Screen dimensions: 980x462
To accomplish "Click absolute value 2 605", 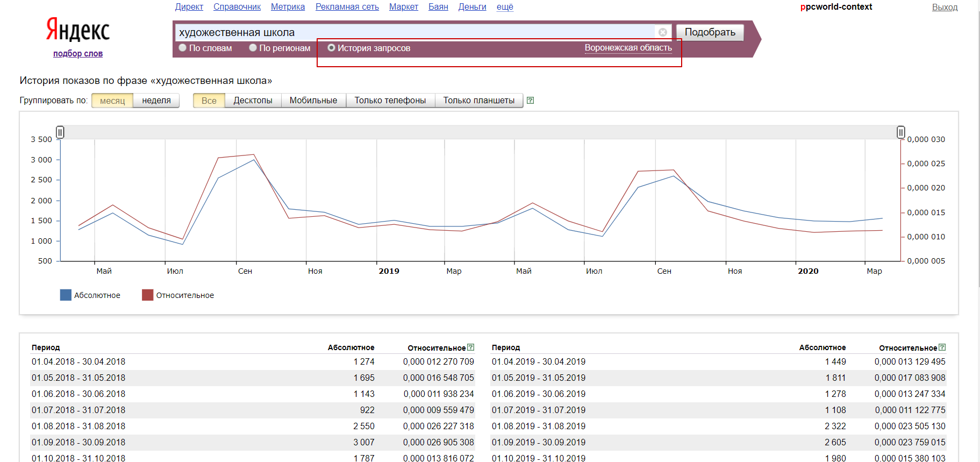I will (x=835, y=443).
